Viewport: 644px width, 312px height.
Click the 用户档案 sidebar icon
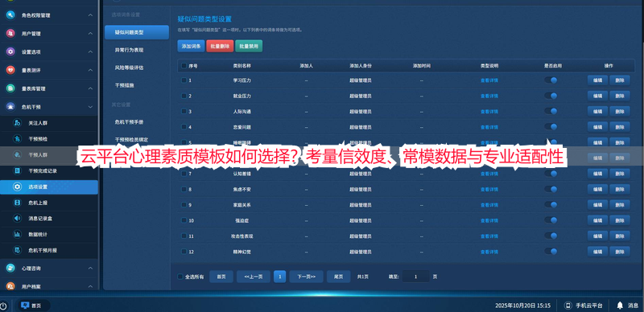tap(10, 286)
